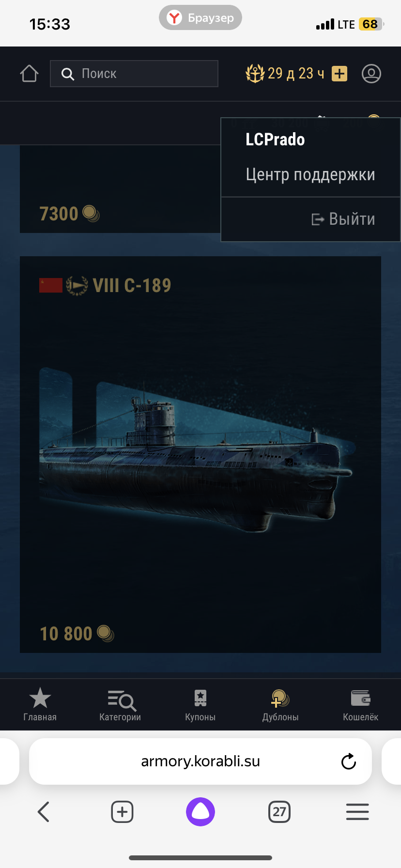
Task: Tap the armory.korabli.su address bar
Action: tap(200, 761)
